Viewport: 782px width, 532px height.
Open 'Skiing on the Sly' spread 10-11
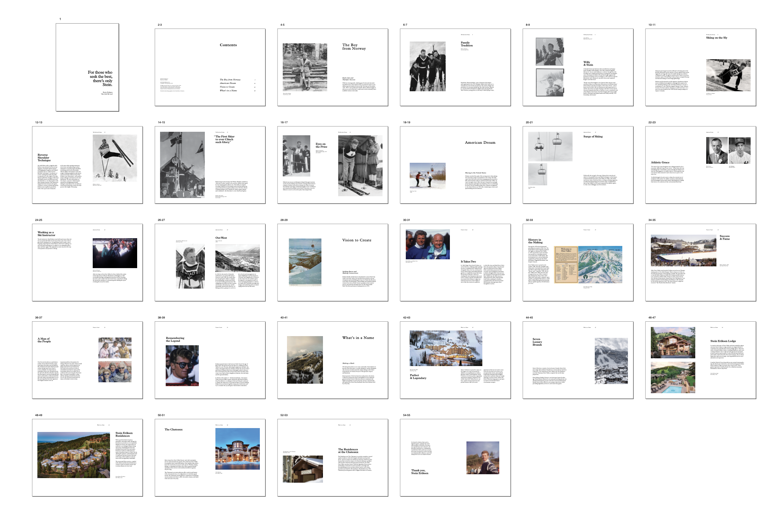(701, 67)
